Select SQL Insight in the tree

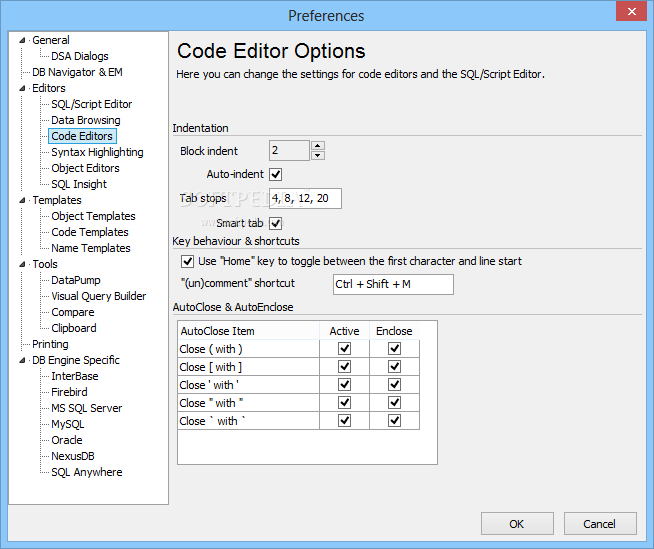coord(79,184)
